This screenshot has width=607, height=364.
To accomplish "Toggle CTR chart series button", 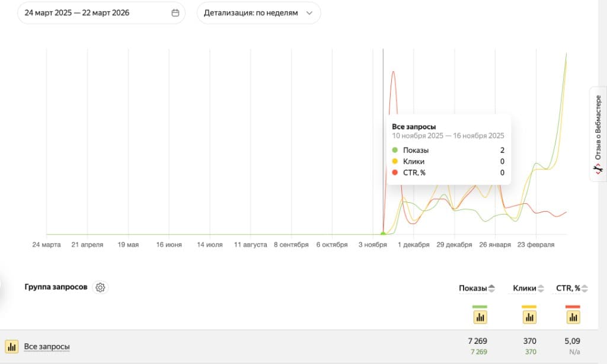I will click(573, 317).
